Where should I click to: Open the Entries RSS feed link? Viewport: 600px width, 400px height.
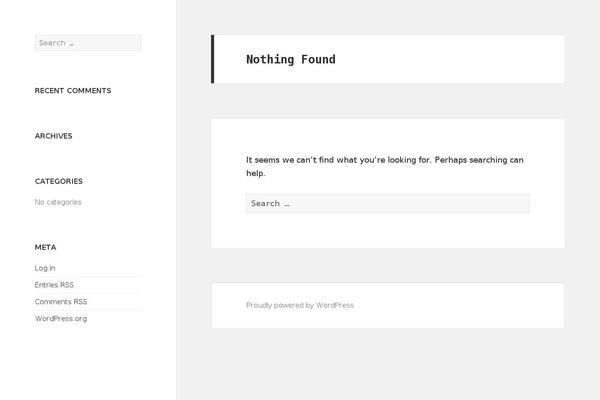(54, 285)
